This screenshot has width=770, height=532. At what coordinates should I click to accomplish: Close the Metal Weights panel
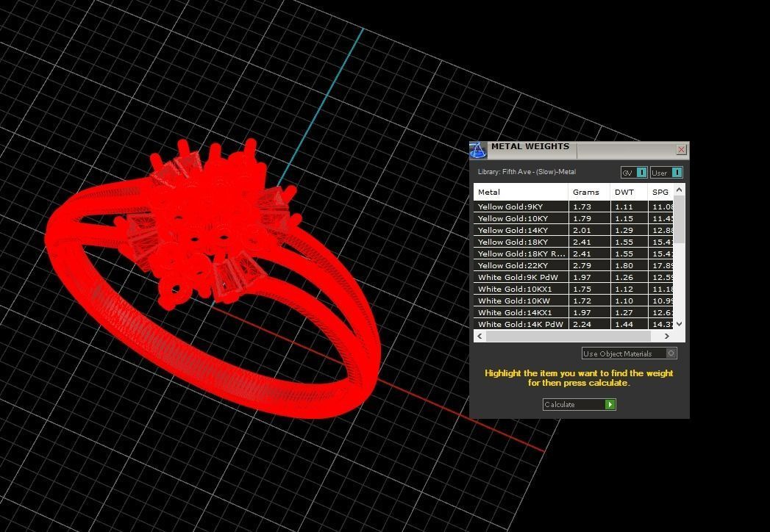pos(681,150)
